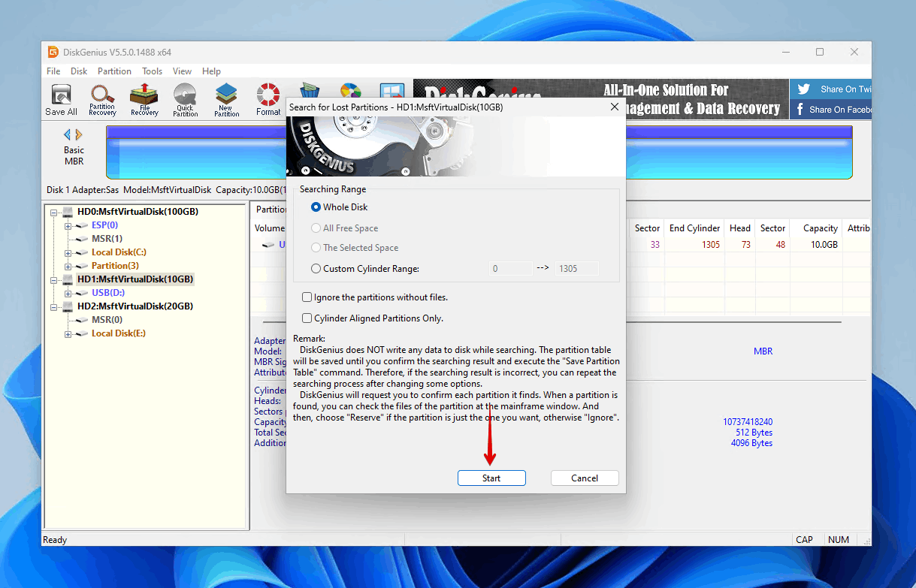Select Partition(3) in the disk tree

[x=115, y=266]
